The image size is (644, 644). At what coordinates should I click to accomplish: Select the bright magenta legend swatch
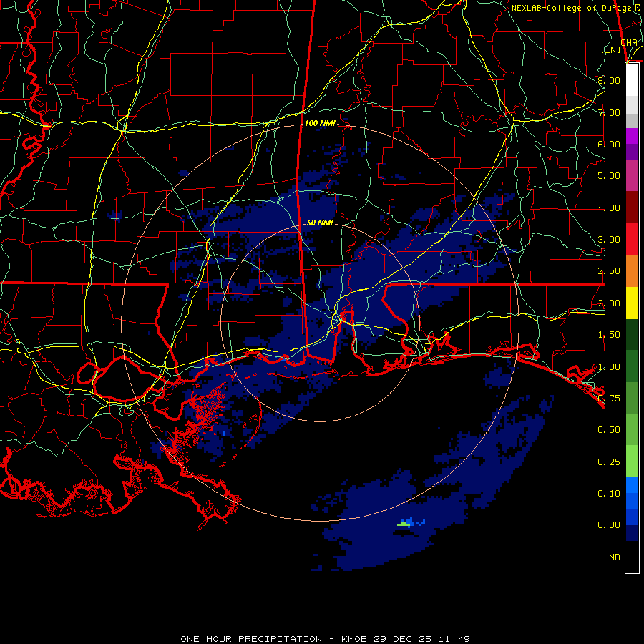(x=632, y=136)
